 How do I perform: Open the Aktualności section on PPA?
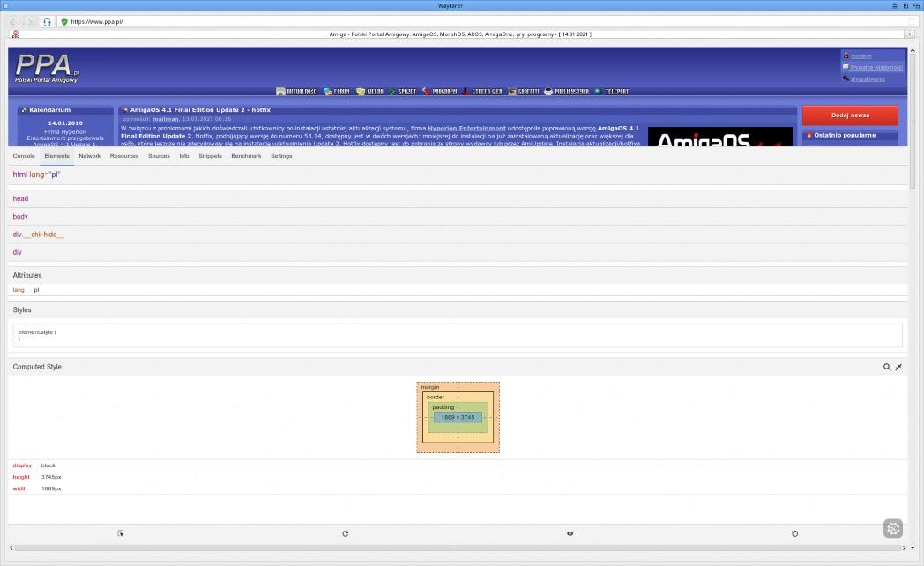point(297,92)
